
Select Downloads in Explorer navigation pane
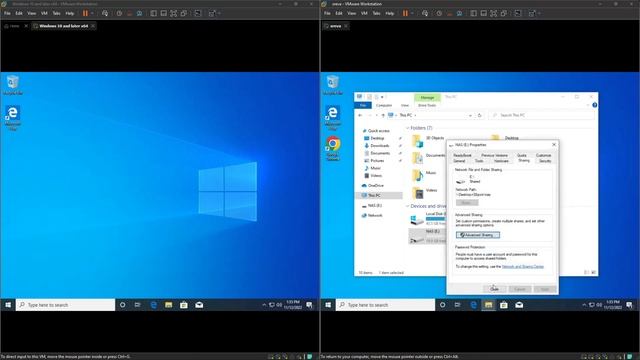(x=380, y=146)
